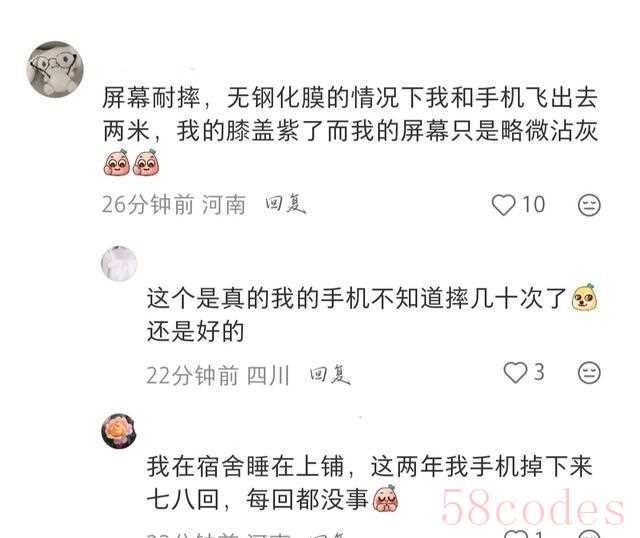Tap the yellow emoji after 摔几十次了
Image resolution: width=640 pixels, height=538 pixels.
click(585, 297)
